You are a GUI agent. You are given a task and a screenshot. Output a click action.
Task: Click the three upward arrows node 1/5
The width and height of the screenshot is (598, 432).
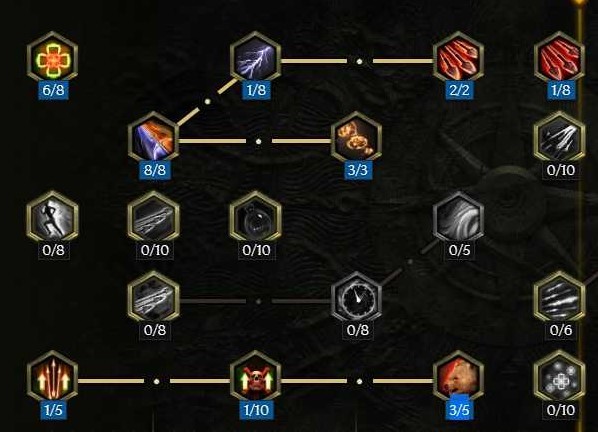(53, 380)
